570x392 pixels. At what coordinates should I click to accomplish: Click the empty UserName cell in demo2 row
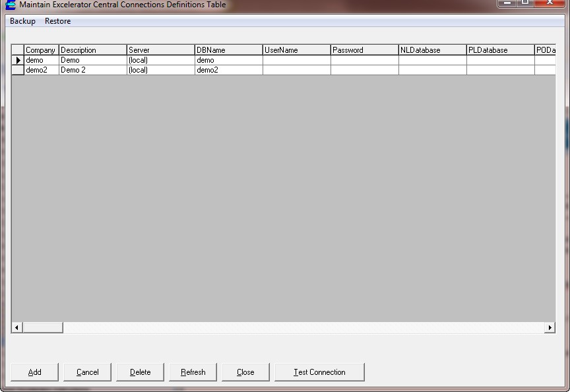coord(297,70)
